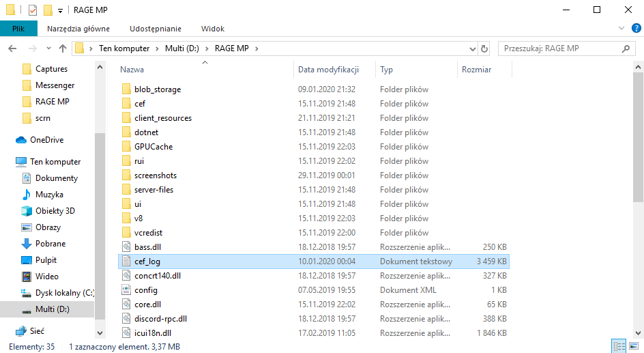Click the new folder quick access icon

click(48, 10)
